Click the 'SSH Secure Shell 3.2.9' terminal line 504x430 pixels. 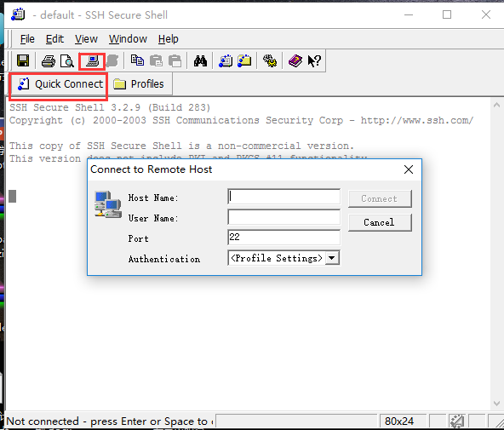tap(110, 107)
